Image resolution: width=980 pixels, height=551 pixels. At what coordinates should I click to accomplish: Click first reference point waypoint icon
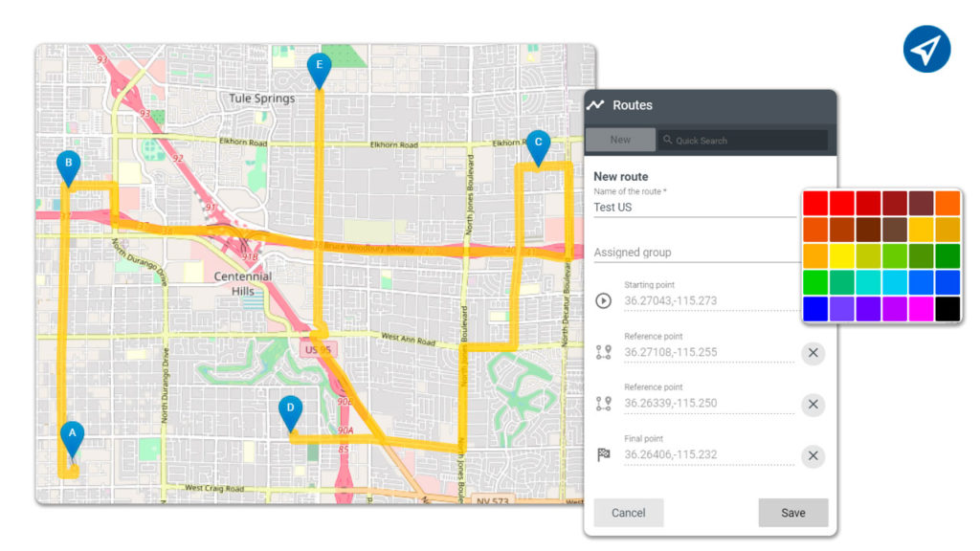point(603,352)
